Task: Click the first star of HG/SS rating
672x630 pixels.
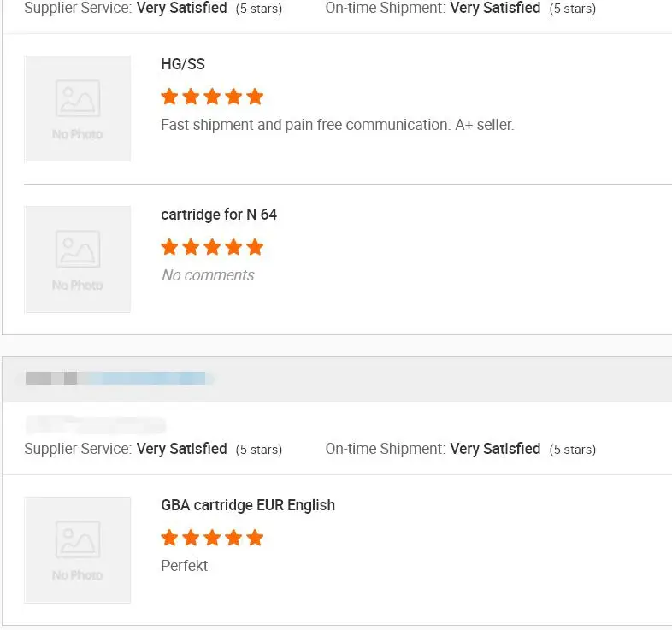Action: [x=169, y=97]
